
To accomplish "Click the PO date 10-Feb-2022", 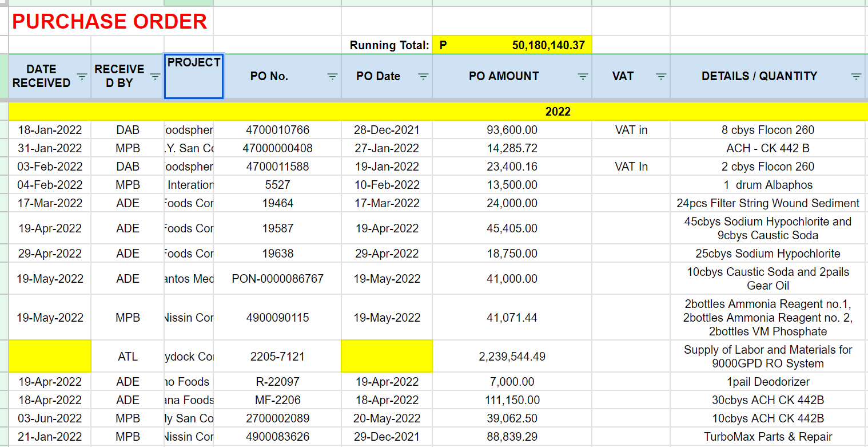I will [x=387, y=185].
